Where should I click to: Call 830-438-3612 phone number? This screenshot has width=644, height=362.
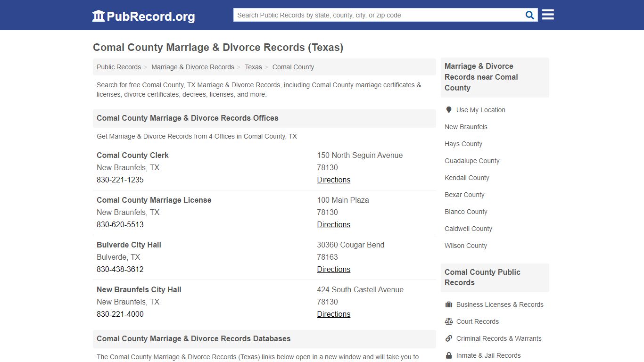coord(120,269)
